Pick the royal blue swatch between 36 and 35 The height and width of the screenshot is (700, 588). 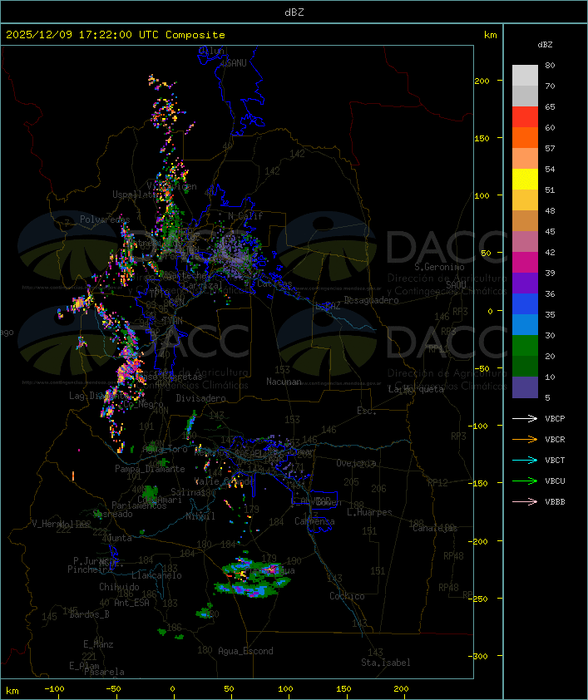tap(525, 303)
